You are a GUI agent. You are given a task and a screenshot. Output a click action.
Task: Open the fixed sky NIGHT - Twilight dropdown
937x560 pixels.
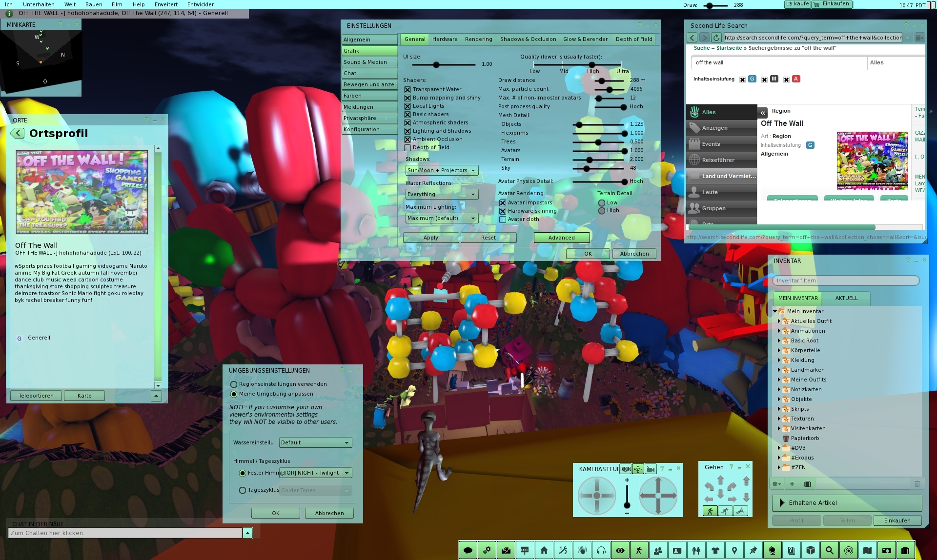[x=316, y=473]
